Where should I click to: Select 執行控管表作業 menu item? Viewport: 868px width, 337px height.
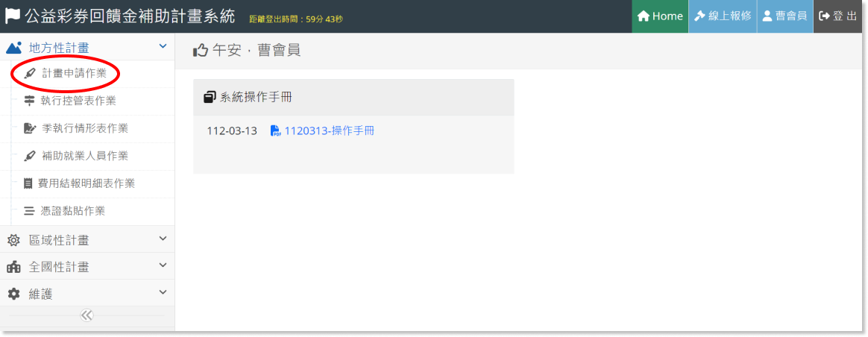(78, 101)
